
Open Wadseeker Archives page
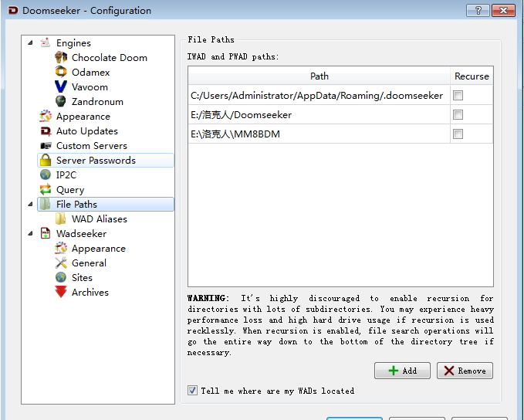[90, 293]
